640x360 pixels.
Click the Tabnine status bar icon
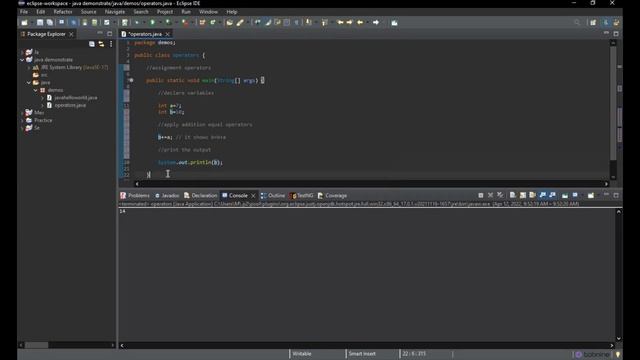(592, 354)
